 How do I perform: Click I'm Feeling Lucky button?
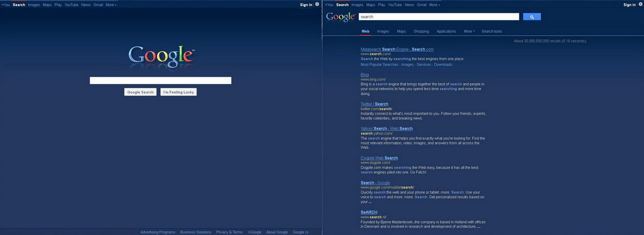pos(178,92)
